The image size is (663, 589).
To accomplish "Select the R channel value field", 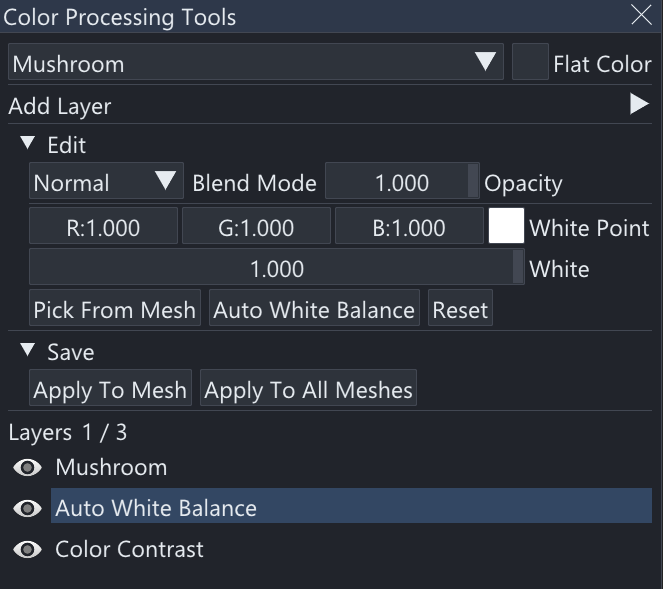I will tap(103, 227).
